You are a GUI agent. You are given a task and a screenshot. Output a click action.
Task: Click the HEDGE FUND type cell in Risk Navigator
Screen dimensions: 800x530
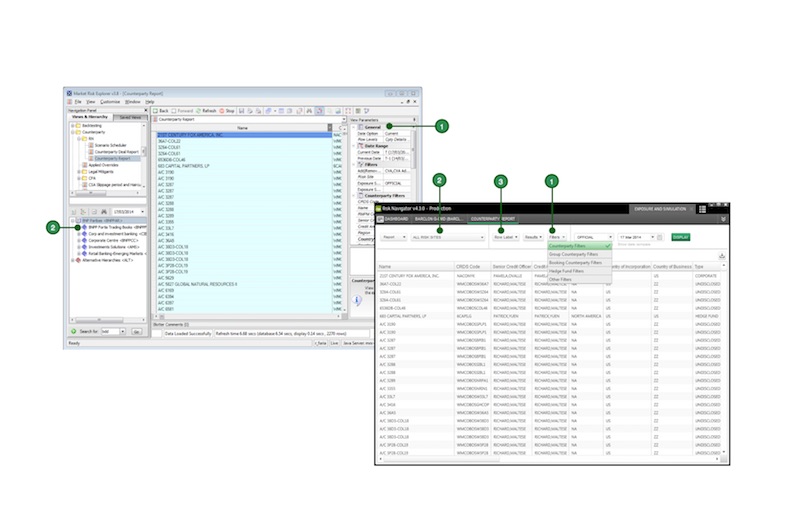click(707, 316)
